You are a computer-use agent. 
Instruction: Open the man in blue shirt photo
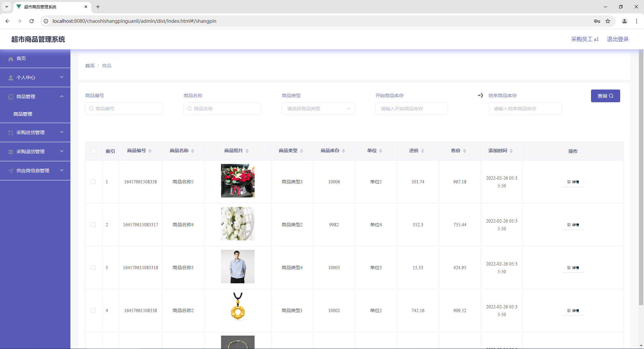(238, 267)
